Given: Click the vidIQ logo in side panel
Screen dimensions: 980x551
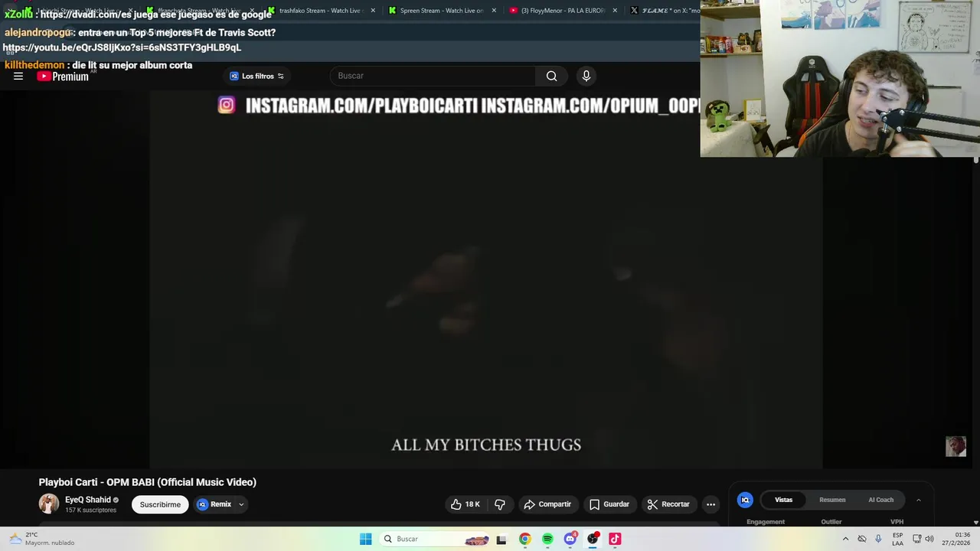Looking at the screenshot, I should [745, 500].
